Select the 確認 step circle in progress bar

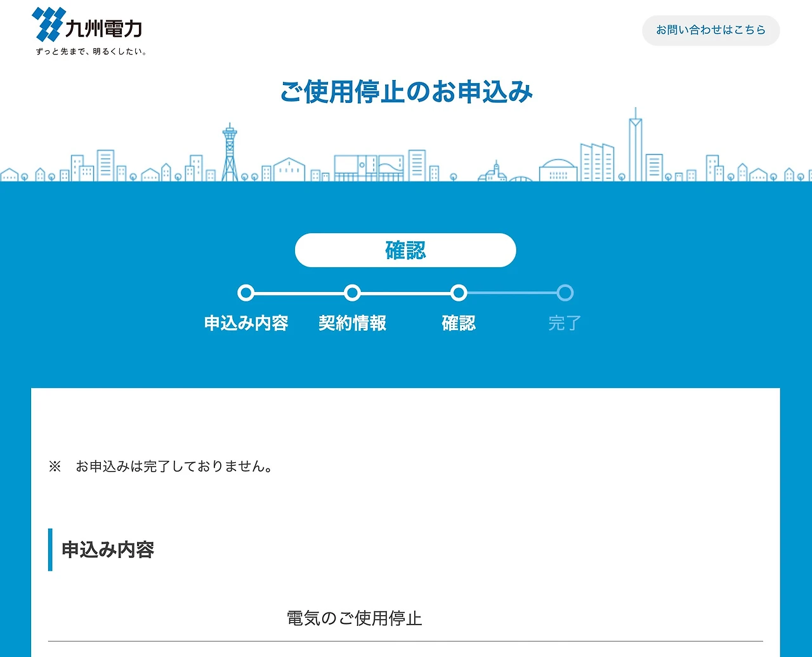click(459, 293)
